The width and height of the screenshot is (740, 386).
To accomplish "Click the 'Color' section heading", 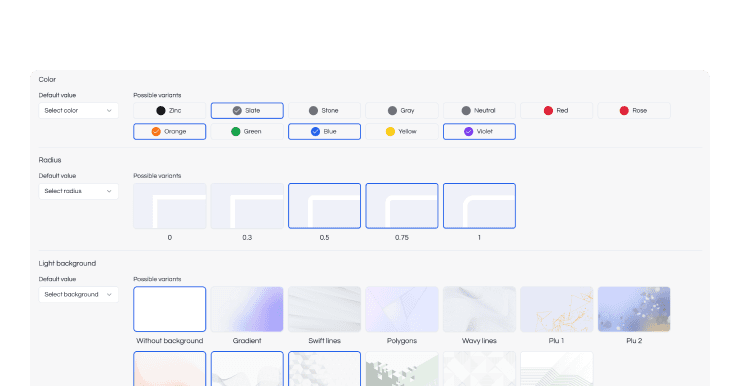I will tap(47, 79).
